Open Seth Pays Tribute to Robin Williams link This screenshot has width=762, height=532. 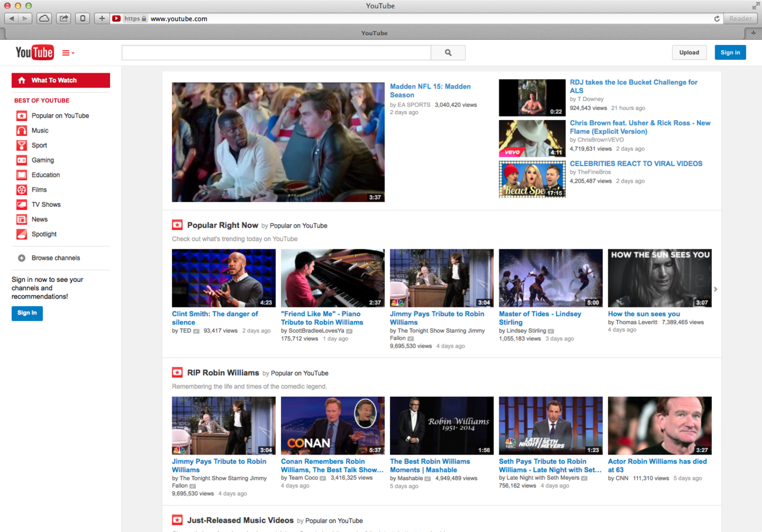pos(550,466)
